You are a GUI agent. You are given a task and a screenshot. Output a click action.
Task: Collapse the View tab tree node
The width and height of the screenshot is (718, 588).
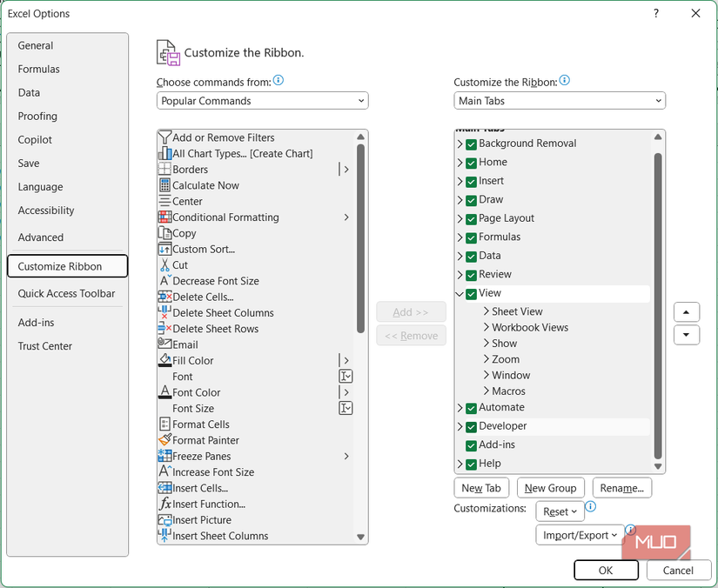(460, 294)
